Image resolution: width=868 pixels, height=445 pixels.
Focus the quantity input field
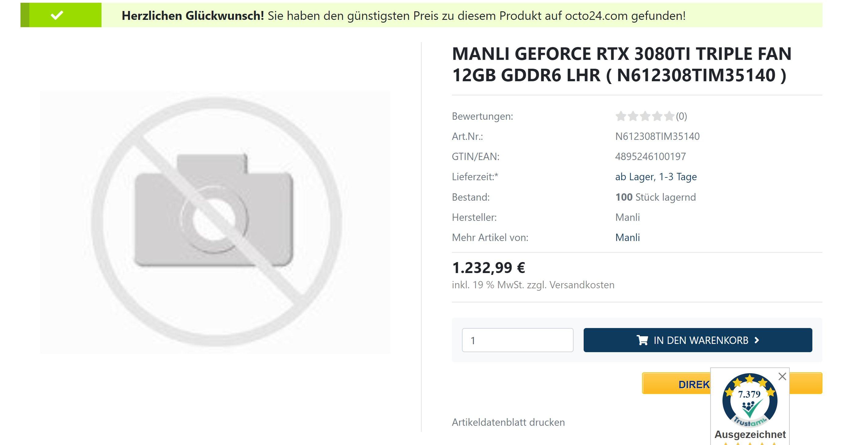517,340
